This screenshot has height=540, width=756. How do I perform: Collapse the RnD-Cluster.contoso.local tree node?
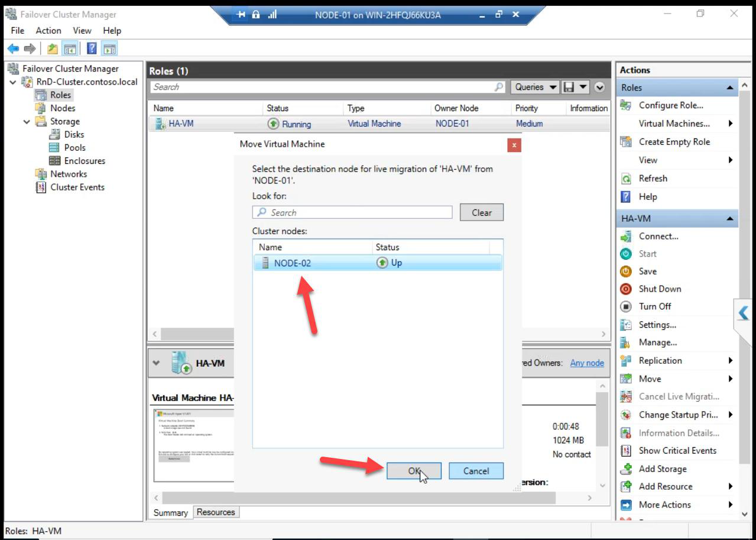13,82
